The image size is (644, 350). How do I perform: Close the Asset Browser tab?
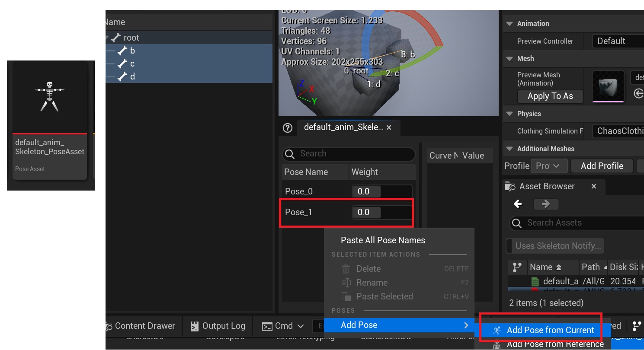594,186
